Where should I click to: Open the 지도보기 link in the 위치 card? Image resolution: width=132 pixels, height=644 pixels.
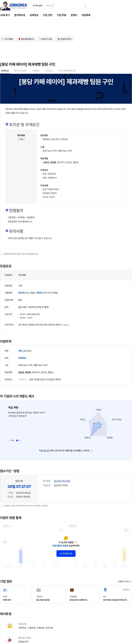pyautogui.click(x=126, y=589)
